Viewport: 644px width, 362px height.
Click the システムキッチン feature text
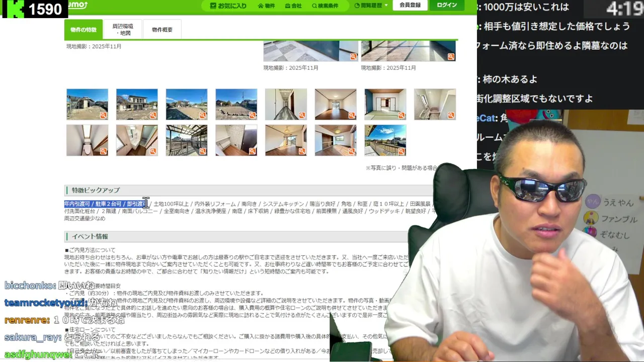click(283, 204)
